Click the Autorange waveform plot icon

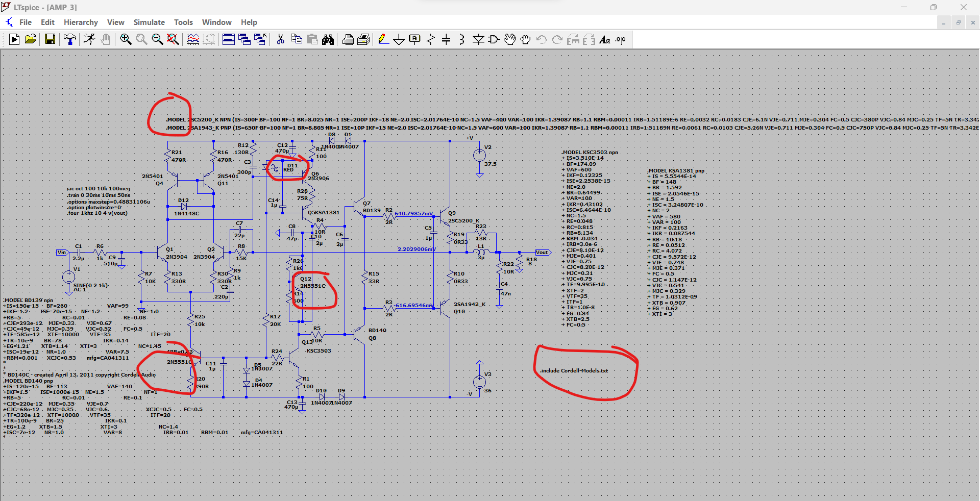click(x=193, y=39)
